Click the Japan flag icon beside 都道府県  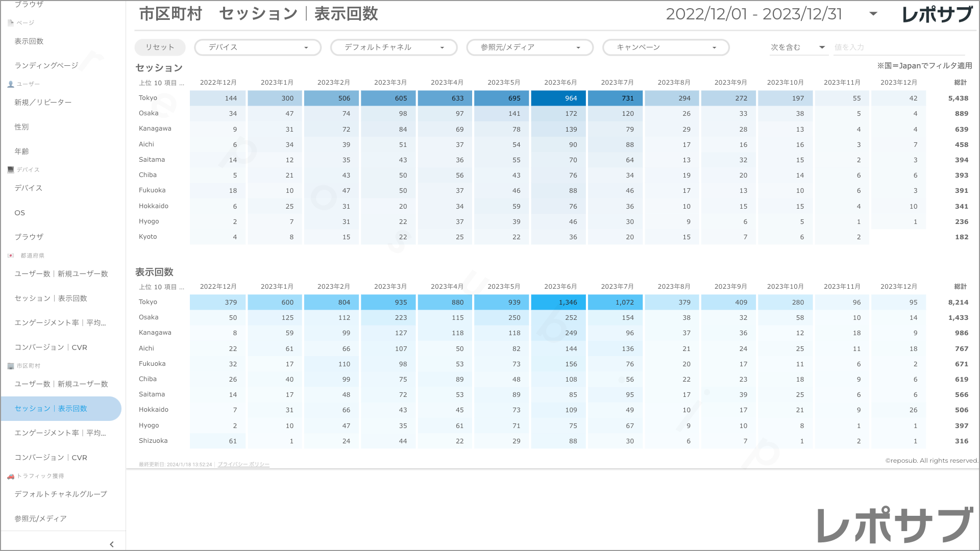11,256
